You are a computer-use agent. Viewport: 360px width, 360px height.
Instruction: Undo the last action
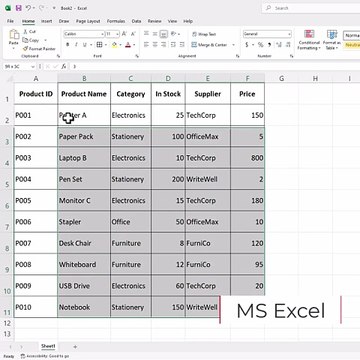click(28, 8)
